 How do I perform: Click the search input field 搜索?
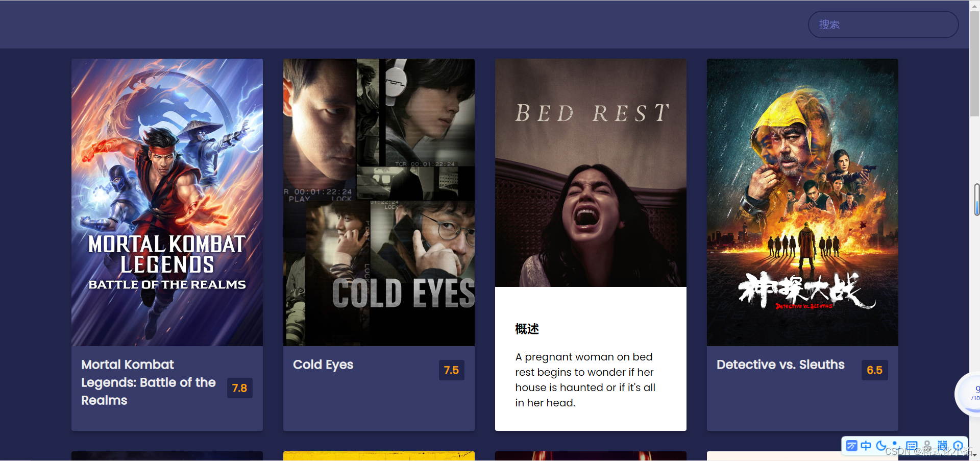point(884,25)
